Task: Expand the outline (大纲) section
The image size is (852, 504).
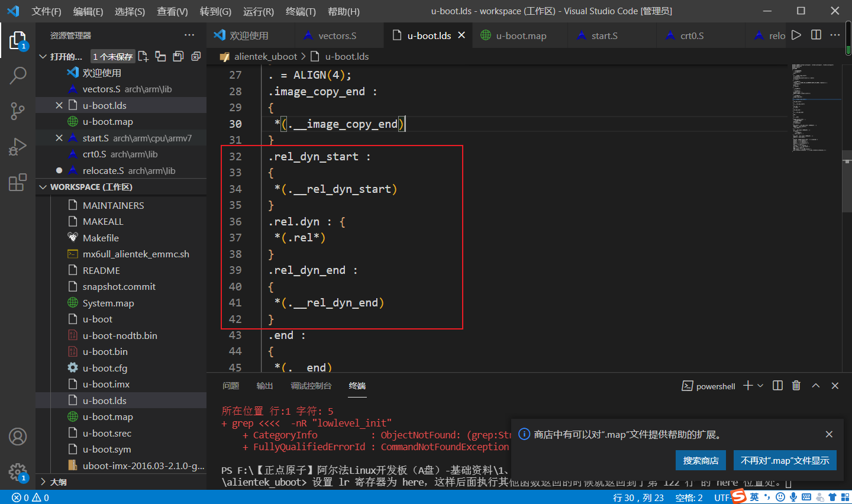Action: [43, 482]
